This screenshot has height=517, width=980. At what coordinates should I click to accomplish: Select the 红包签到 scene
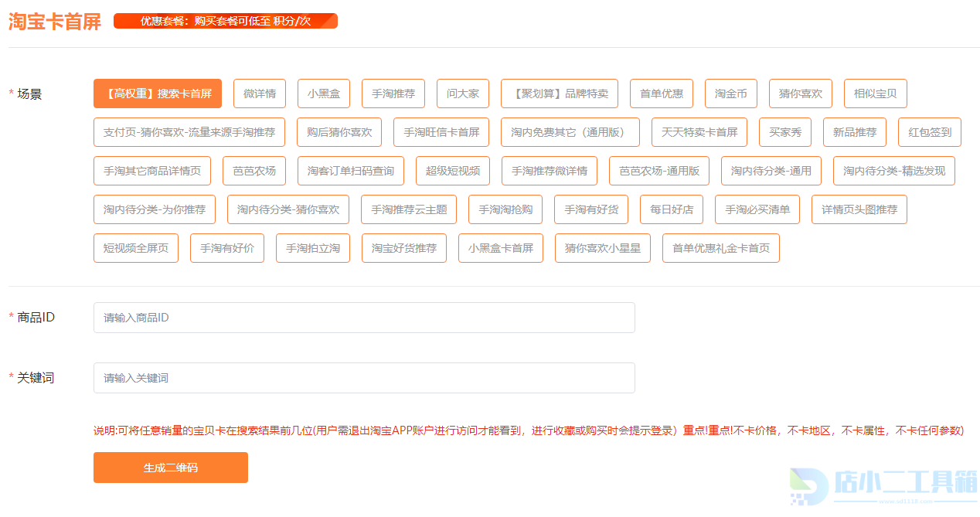tap(930, 132)
